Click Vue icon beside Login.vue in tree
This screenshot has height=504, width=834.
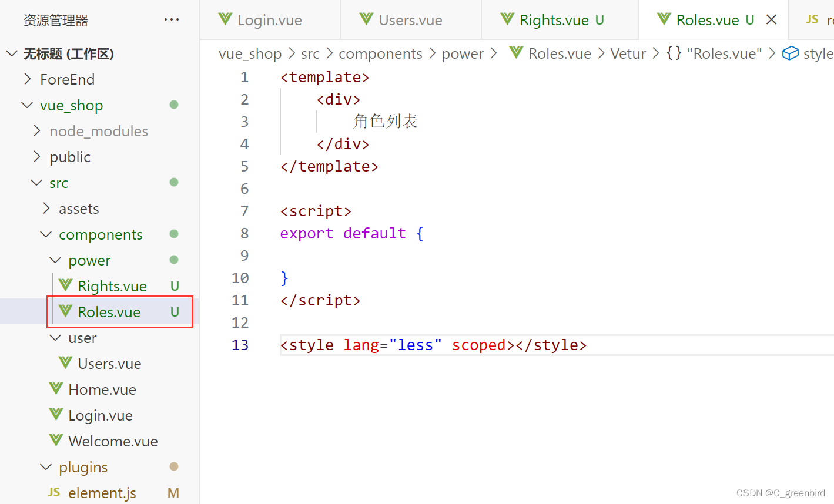56,415
